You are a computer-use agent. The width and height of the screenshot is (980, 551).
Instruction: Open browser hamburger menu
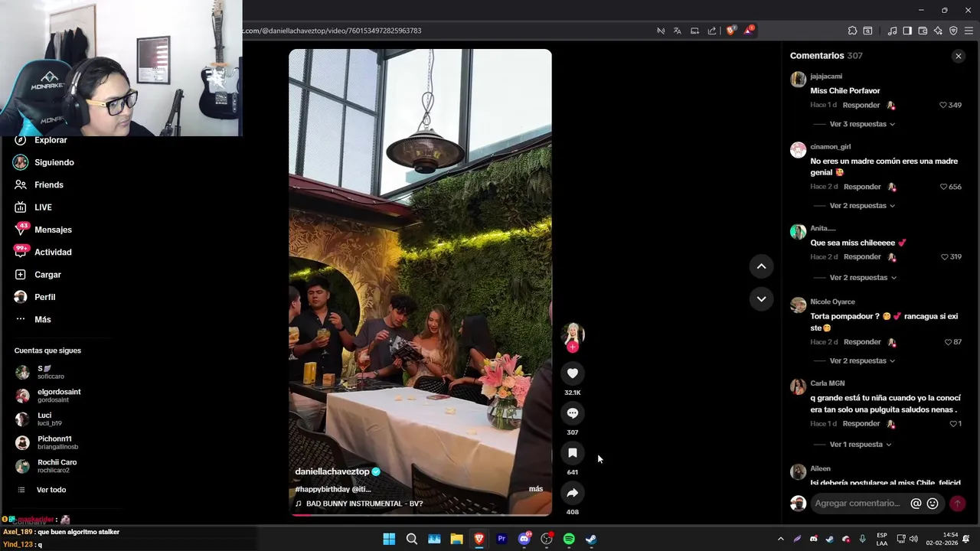coord(969,31)
